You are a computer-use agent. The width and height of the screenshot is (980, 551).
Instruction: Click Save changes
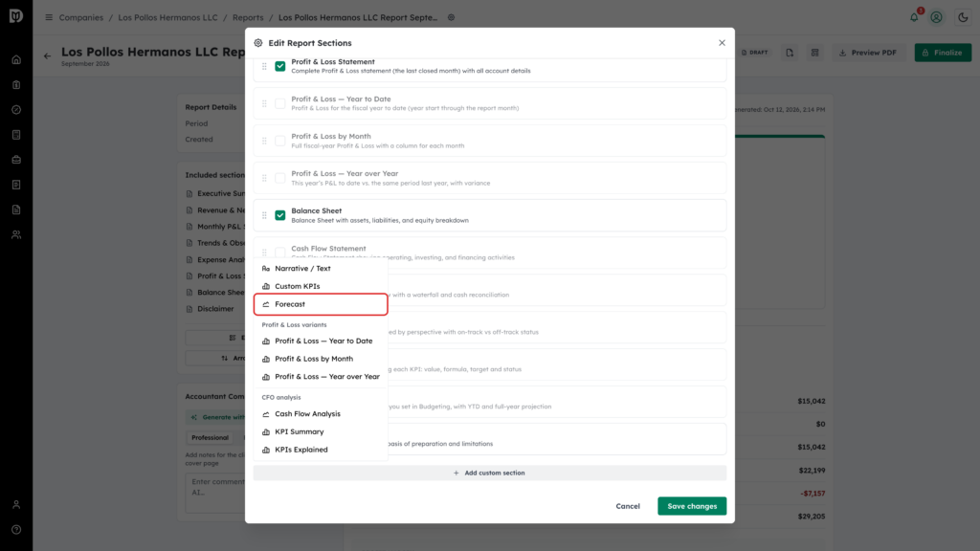692,506
